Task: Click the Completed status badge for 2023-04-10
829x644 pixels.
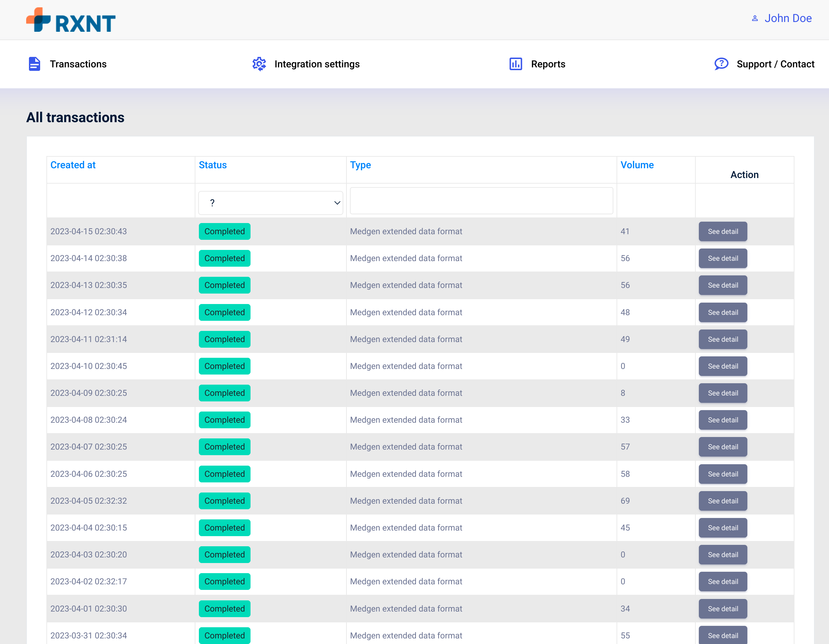Action: [x=224, y=366]
